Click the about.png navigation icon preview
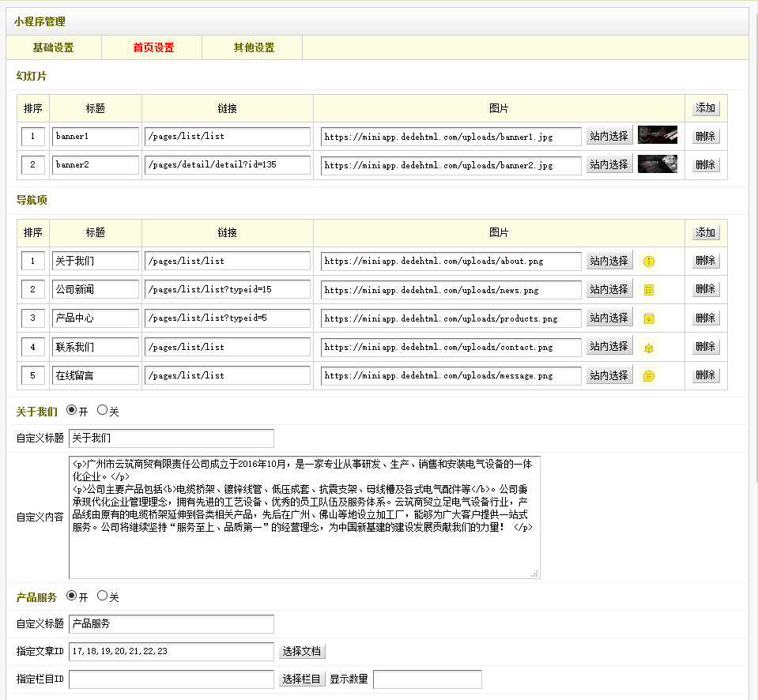The image size is (758, 700). (x=649, y=261)
